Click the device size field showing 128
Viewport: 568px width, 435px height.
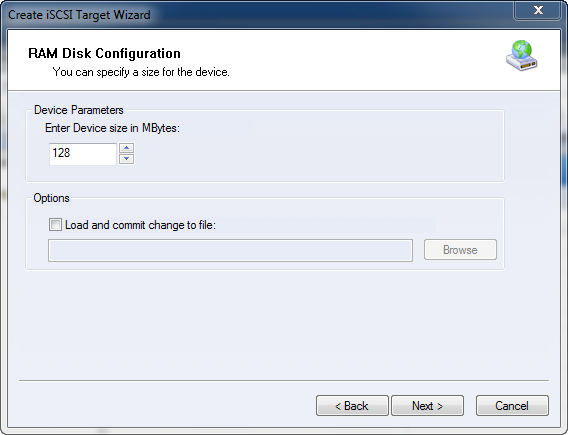pyautogui.click(x=83, y=154)
